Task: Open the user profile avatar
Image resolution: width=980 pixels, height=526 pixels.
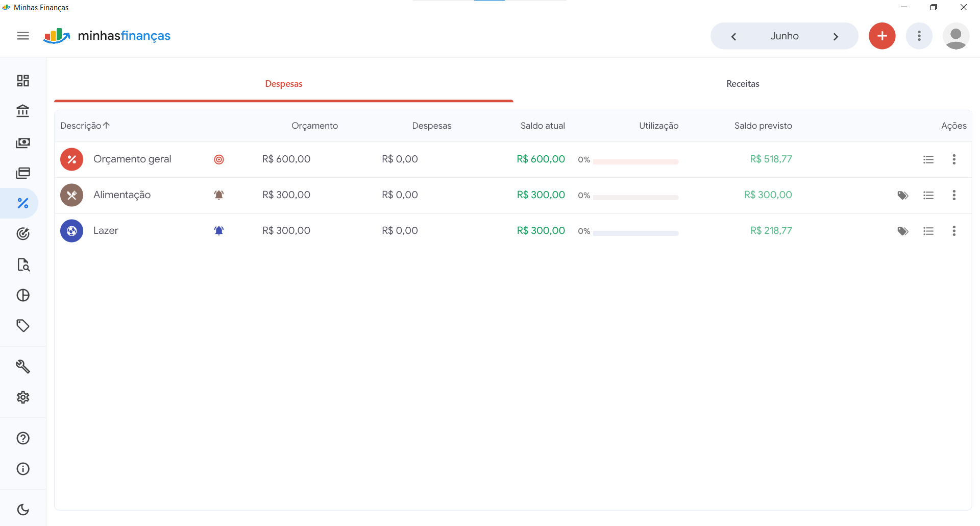Action: click(x=956, y=36)
